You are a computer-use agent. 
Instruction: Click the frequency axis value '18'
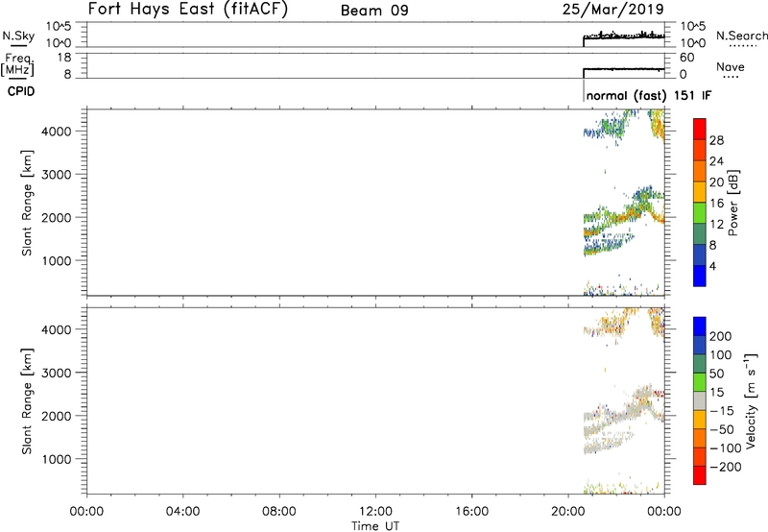pos(64,58)
